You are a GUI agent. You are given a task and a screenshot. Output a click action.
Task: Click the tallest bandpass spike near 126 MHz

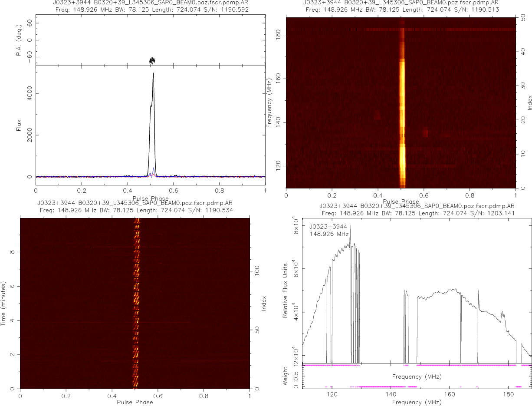pos(350,226)
